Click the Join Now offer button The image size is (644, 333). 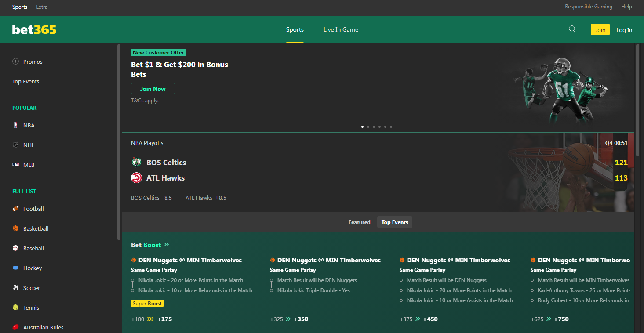click(153, 89)
